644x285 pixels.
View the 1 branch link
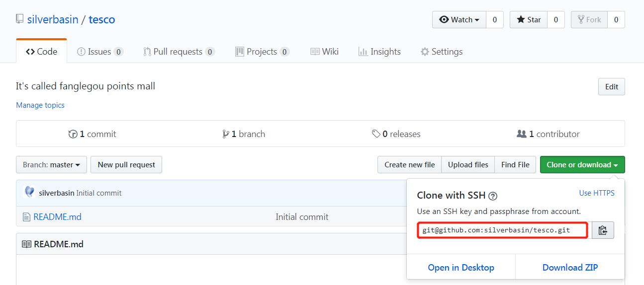(x=244, y=134)
